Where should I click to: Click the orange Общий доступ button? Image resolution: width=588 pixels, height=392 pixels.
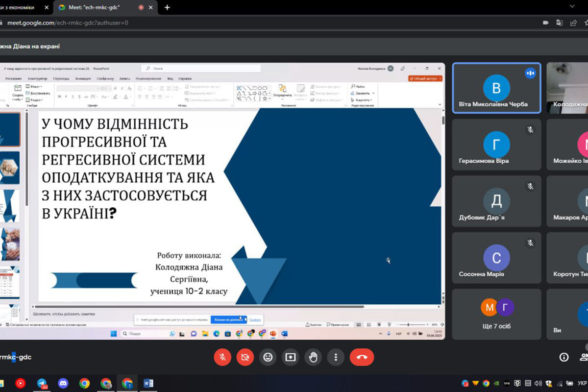pyautogui.click(x=425, y=78)
